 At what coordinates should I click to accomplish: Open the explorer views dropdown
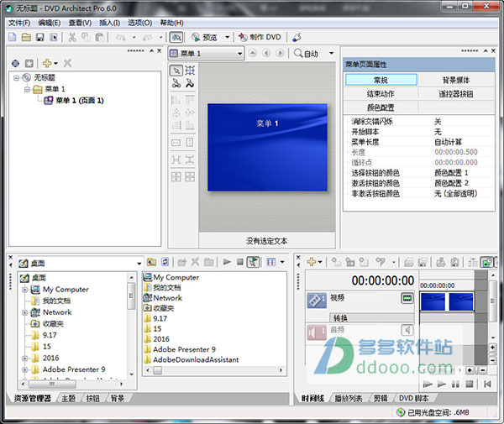point(282,262)
